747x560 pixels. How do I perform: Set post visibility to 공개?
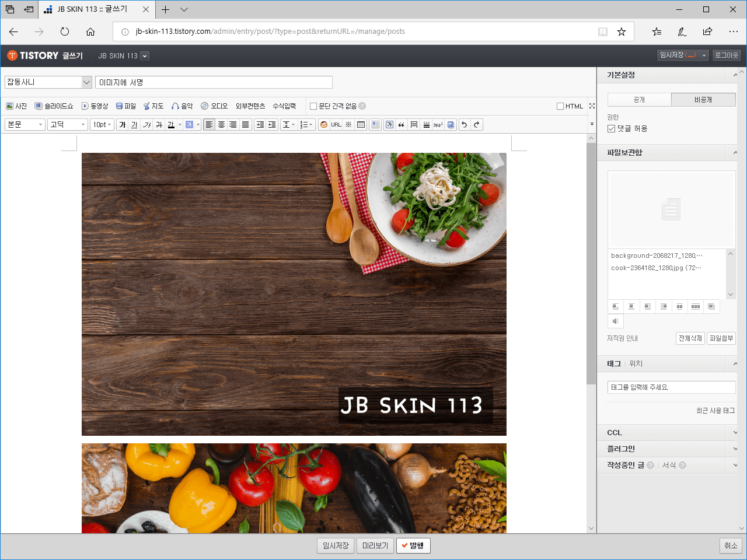tap(639, 100)
